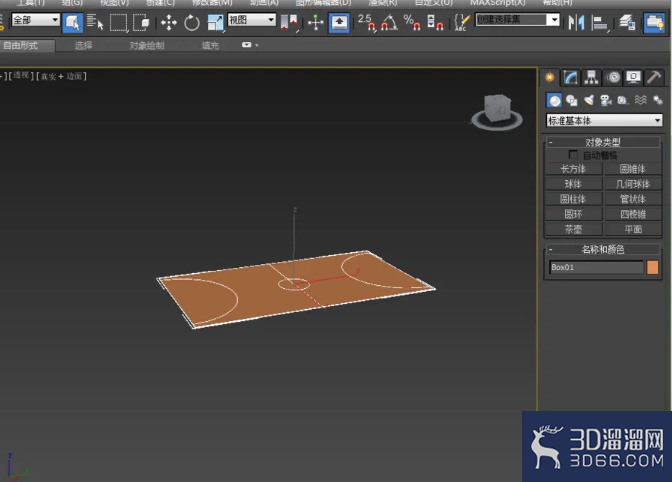This screenshot has height=482, width=672.
Task: Collapse the 对象类型 rollout
Action: point(603,142)
